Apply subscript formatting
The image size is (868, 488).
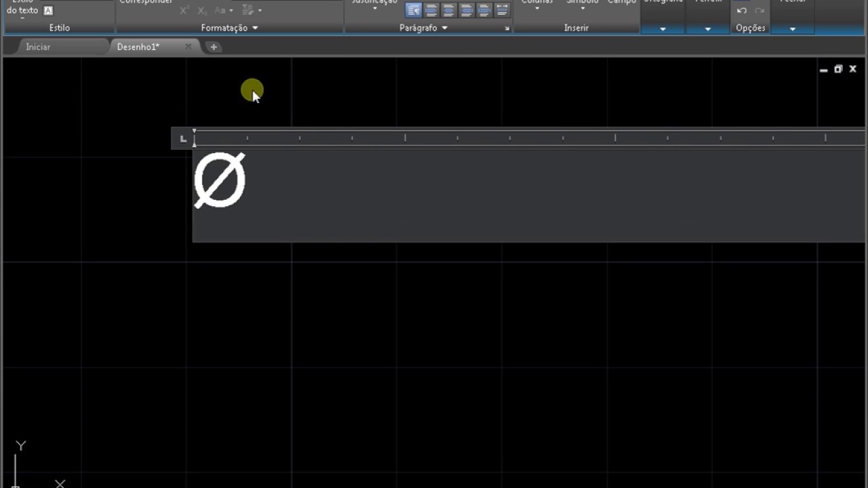(x=202, y=10)
